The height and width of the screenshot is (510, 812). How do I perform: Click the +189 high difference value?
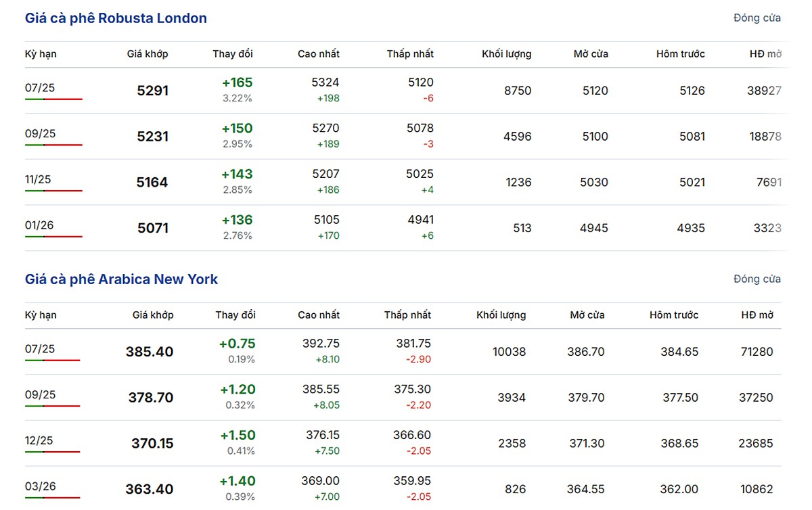[328, 144]
